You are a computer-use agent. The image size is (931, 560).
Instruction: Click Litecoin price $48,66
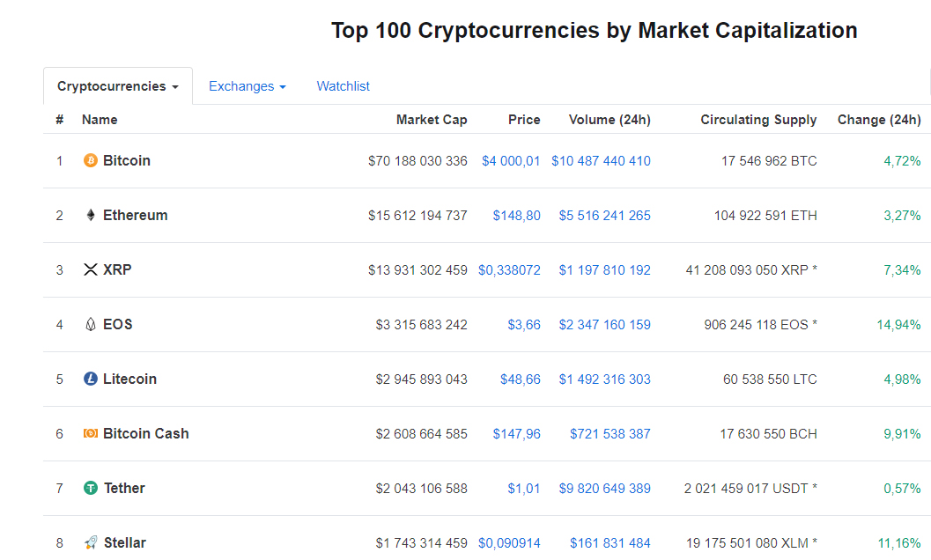pos(521,379)
